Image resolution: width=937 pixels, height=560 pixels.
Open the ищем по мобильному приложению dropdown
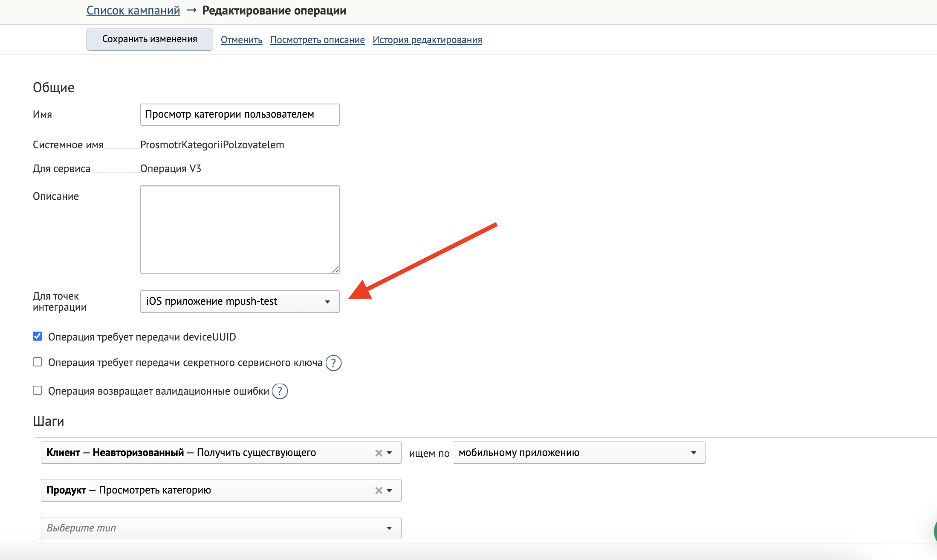[x=579, y=453]
